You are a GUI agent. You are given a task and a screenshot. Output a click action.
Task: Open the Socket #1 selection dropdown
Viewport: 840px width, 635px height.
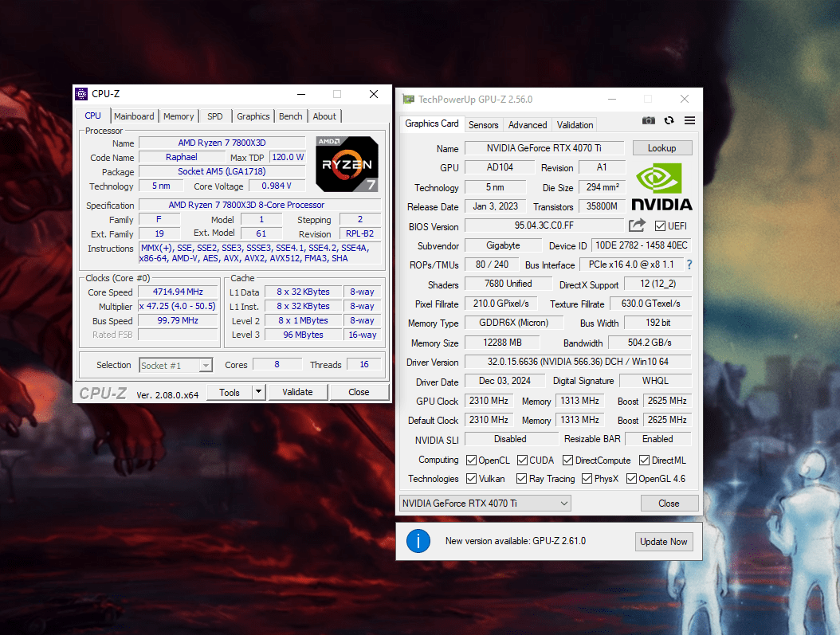point(175,365)
